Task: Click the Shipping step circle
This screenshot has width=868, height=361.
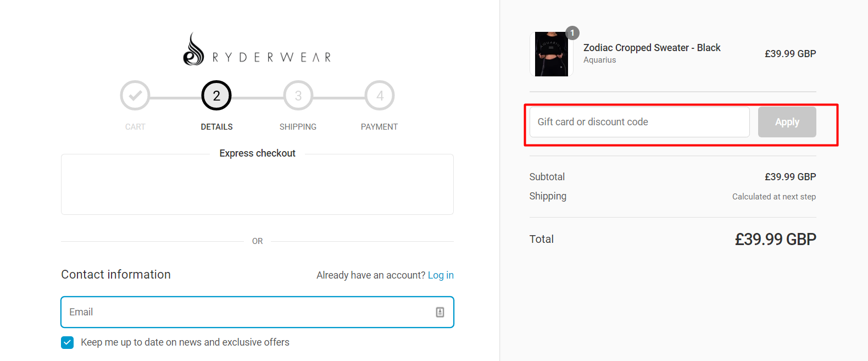Action: click(x=298, y=95)
